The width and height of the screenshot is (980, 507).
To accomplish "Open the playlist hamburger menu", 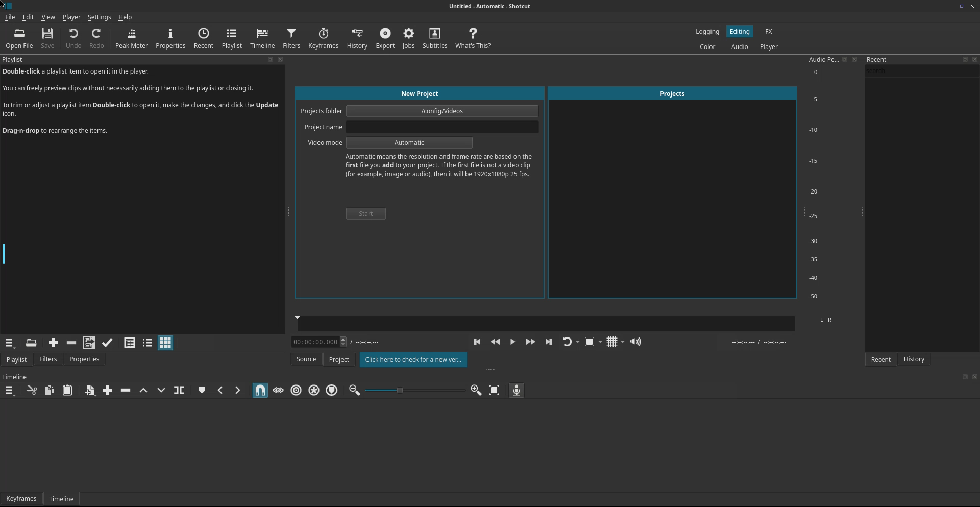I will (9, 343).
